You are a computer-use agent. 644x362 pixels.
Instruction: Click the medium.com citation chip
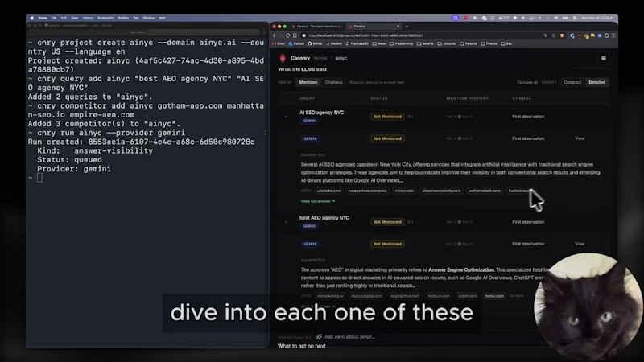tap(438, 296)
